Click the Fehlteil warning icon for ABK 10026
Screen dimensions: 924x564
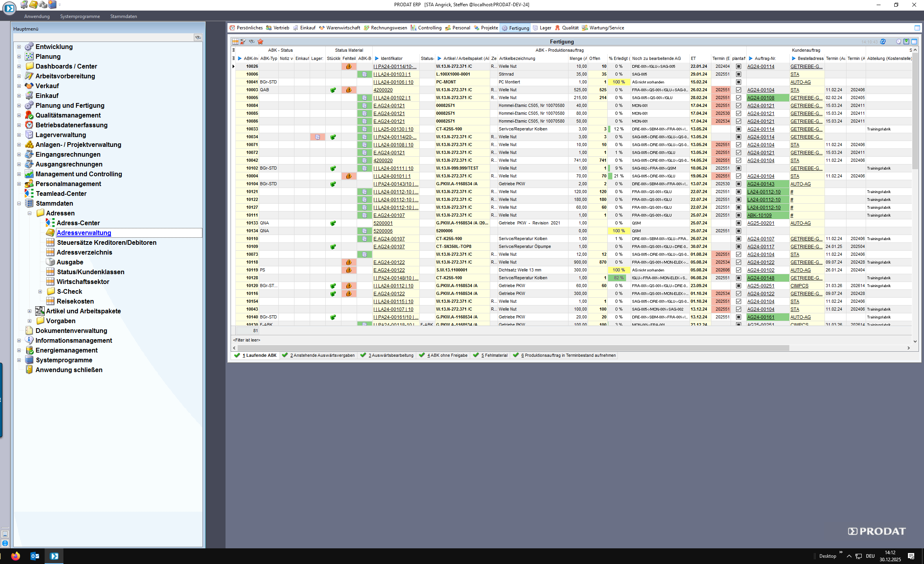click(348, 67)
